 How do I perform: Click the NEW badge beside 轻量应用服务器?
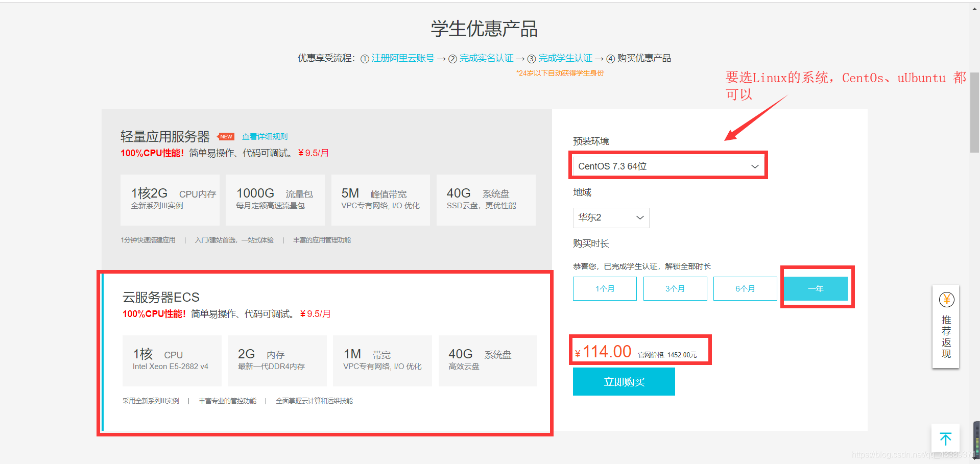click(x=225, y=136)
